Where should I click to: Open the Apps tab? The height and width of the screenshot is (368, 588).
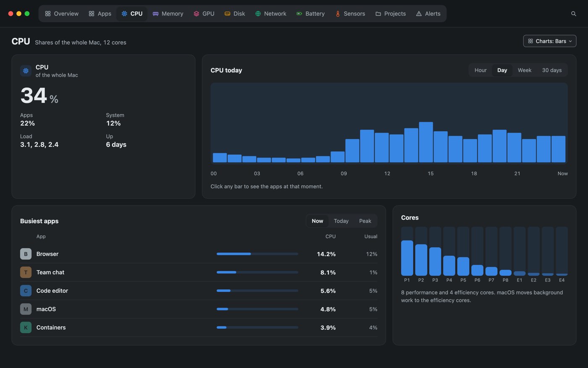pyautogui.click(x=100, y=13)
